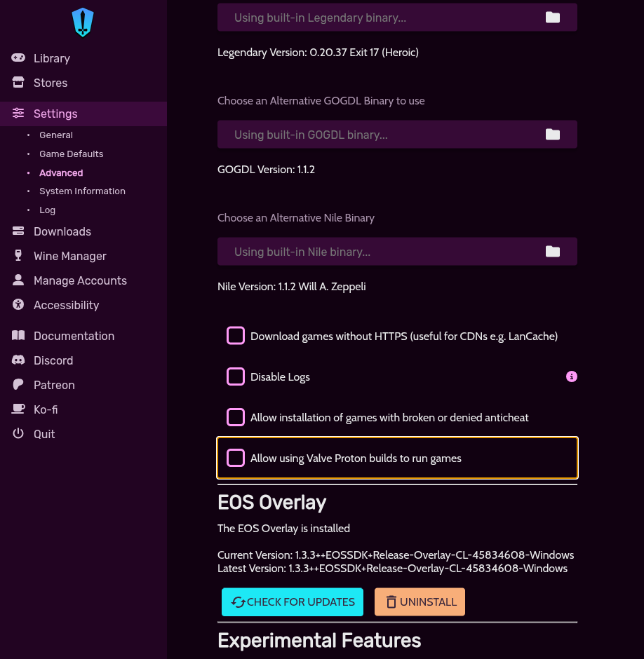Open the Patreon link
Image resolution: width=644 pixels, height=659 pixels.
[54, 385]
